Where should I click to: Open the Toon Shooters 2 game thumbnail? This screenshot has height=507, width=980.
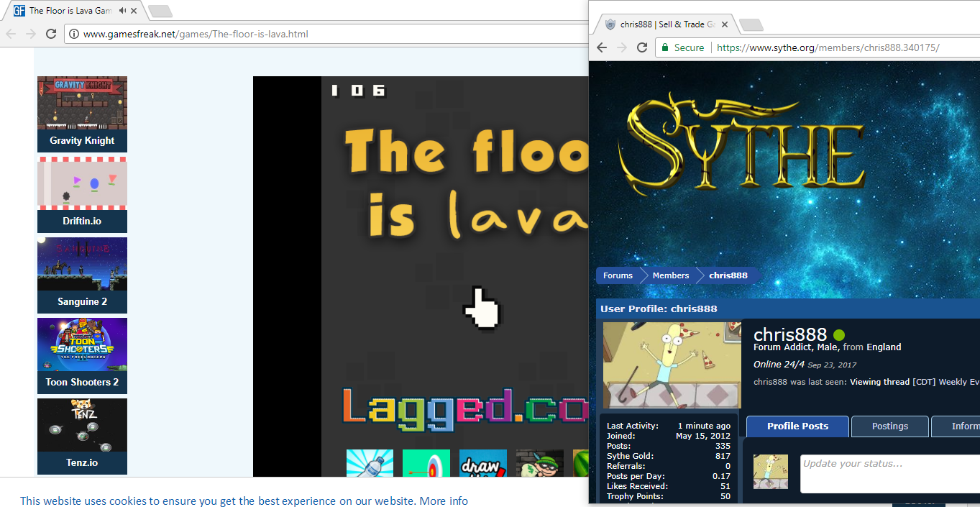pos(82,344)
